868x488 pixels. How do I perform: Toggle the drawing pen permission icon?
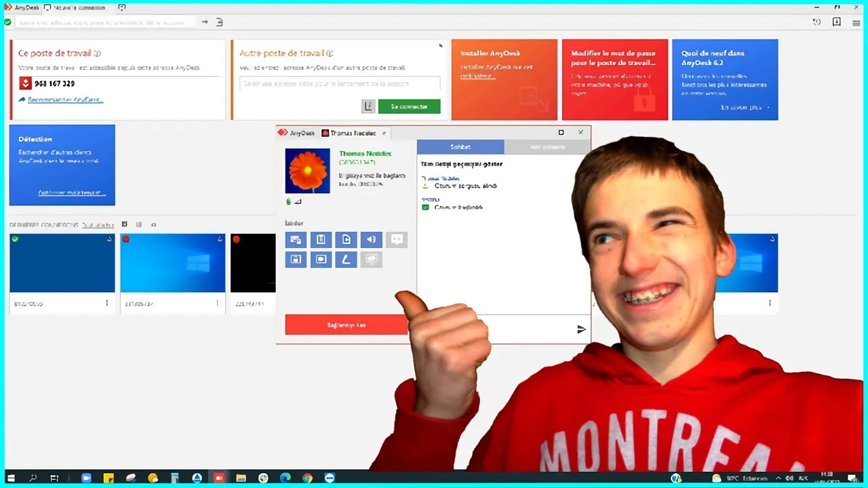(346, 259)
